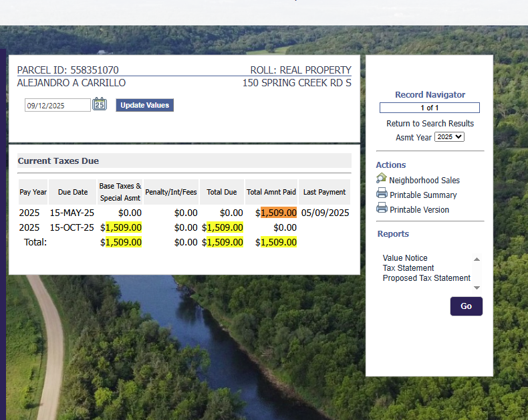Click the '1 of 1' record navigator box
Screen dimensions: 528x420
pyautogui.click(x=429, y=108)
